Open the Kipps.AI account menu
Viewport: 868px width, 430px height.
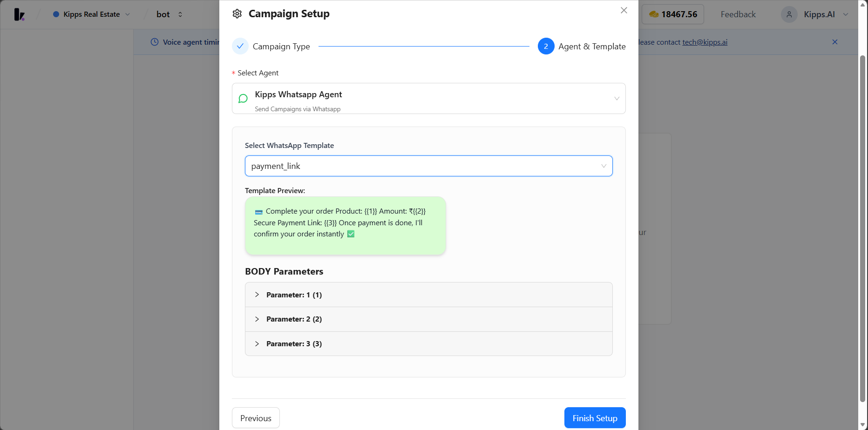pyautogui.click(x=815, y=14)
